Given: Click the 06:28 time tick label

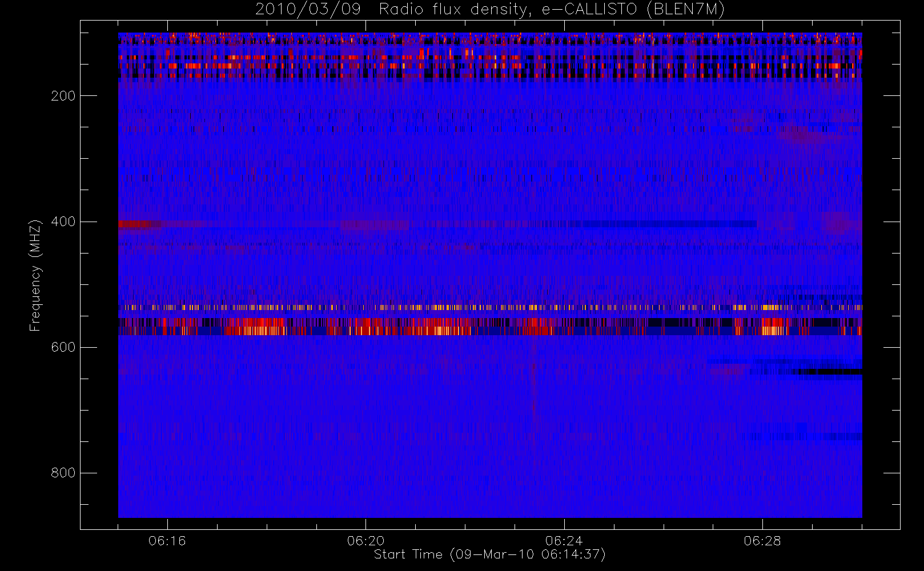Looking at the screenshot, I should pyautogui.click(x=762, y=541).
